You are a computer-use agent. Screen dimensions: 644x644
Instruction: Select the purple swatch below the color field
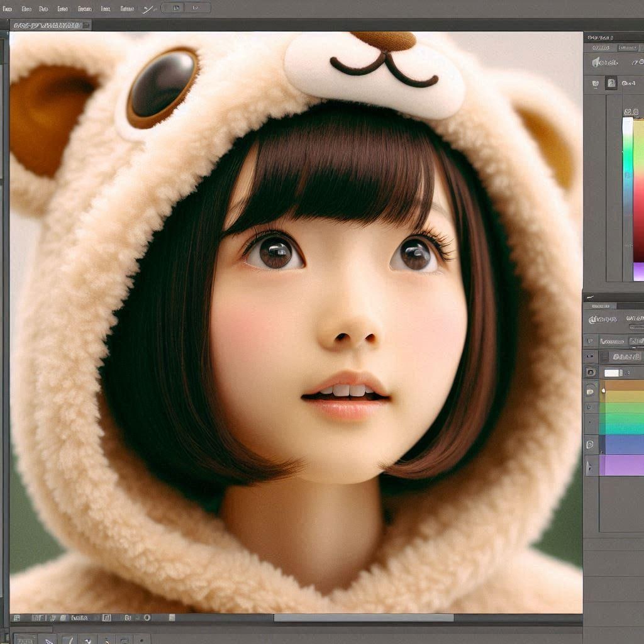coord(639,272)
